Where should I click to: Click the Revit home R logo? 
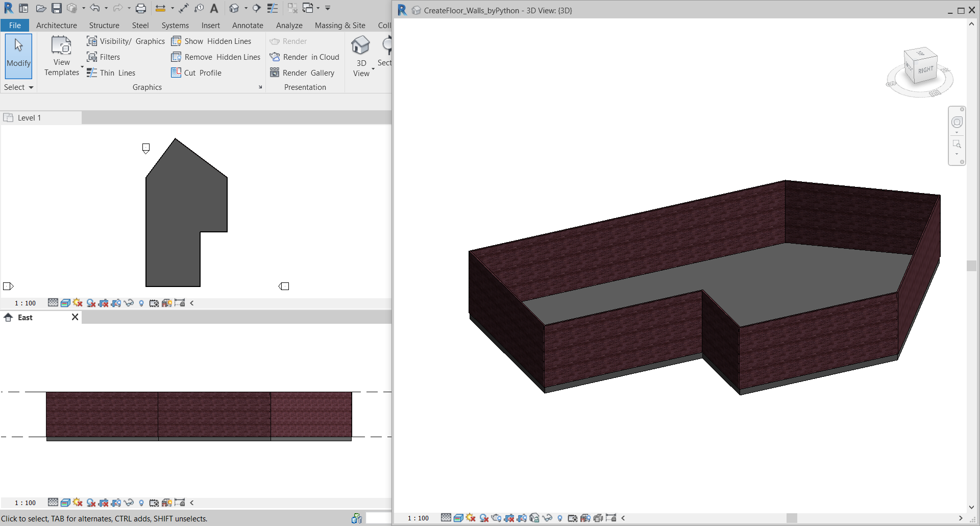pos(9,8)
